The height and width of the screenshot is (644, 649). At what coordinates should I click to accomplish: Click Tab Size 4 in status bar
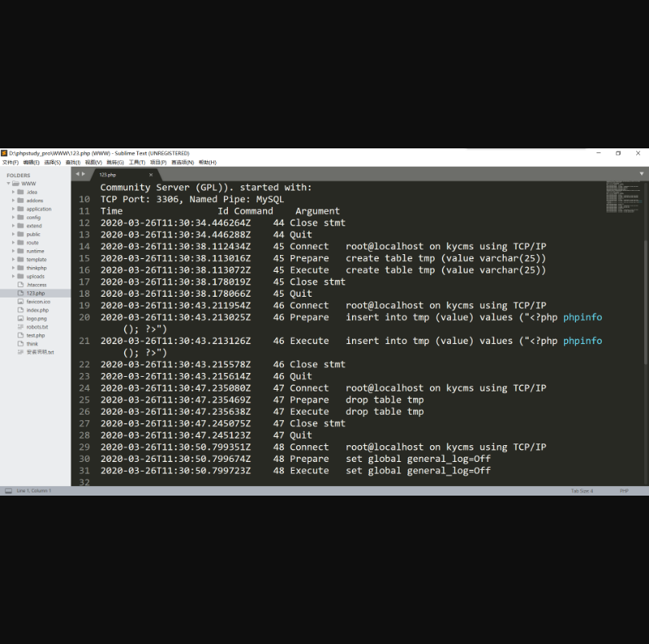(582, 491)
